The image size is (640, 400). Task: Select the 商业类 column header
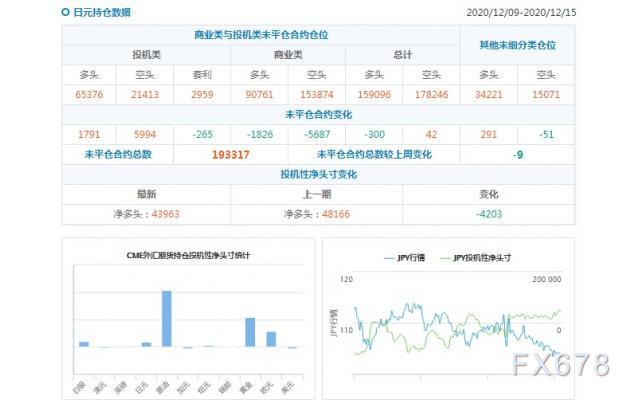tap(288, 54)
